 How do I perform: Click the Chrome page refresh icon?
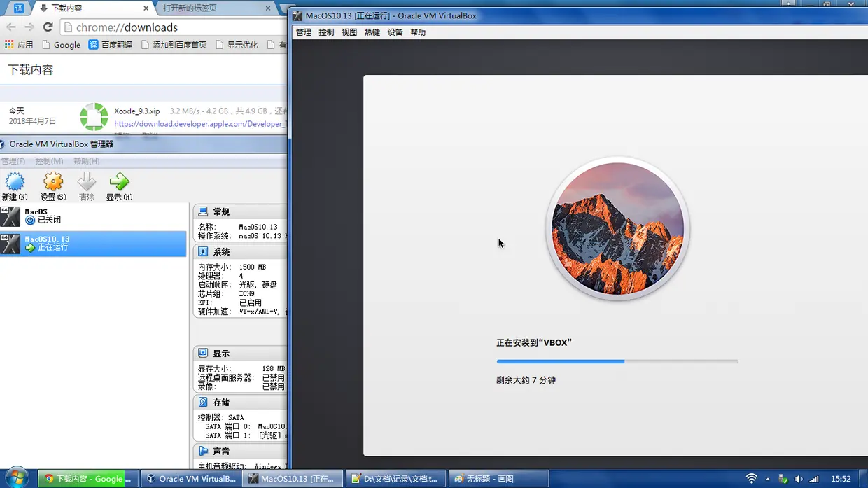click(47, 27)
